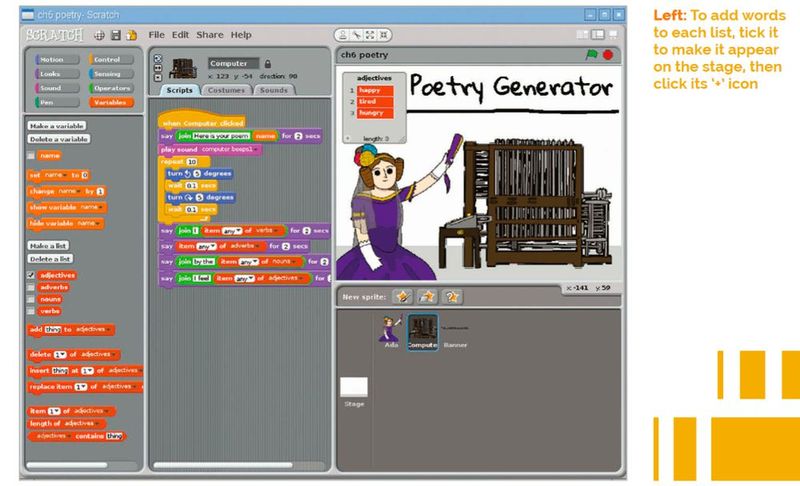
Task: Open the Pen blocks category
Action: pyautogui.click(x=57, y=103)
